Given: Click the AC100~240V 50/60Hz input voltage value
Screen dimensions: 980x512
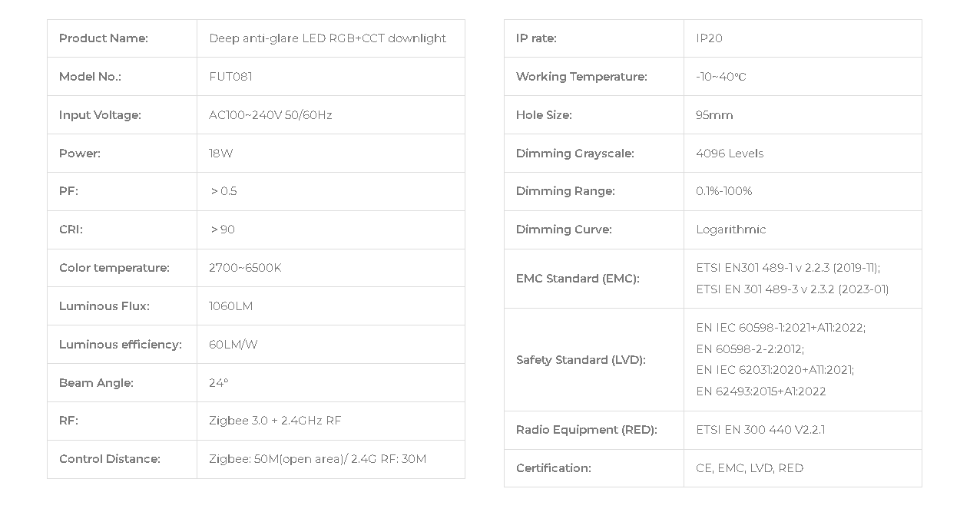Looking at the screenshot, I should [270, 115].
